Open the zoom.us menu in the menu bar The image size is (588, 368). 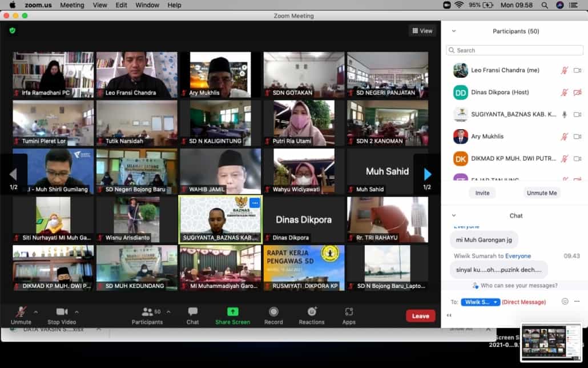click(38, 5)
